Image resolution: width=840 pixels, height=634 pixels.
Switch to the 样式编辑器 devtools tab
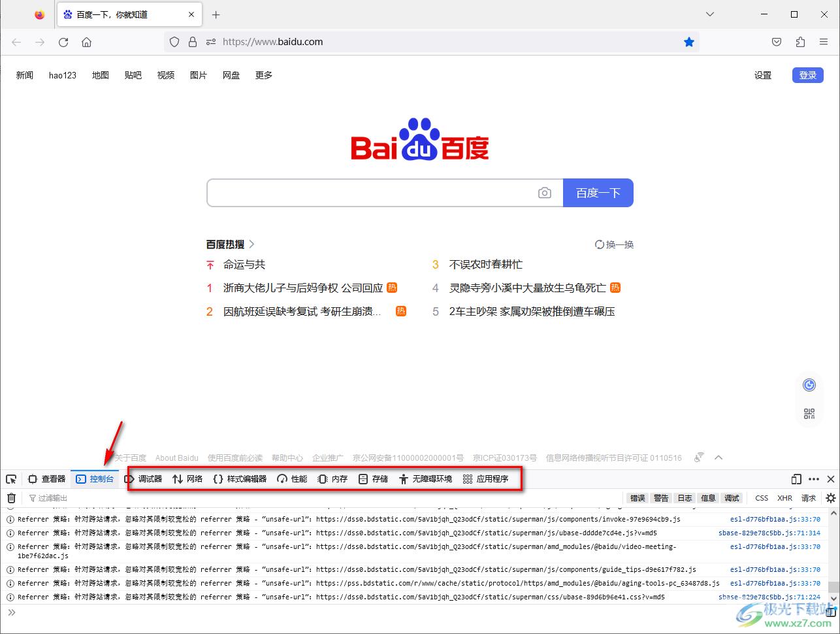[x=240, y=479]
